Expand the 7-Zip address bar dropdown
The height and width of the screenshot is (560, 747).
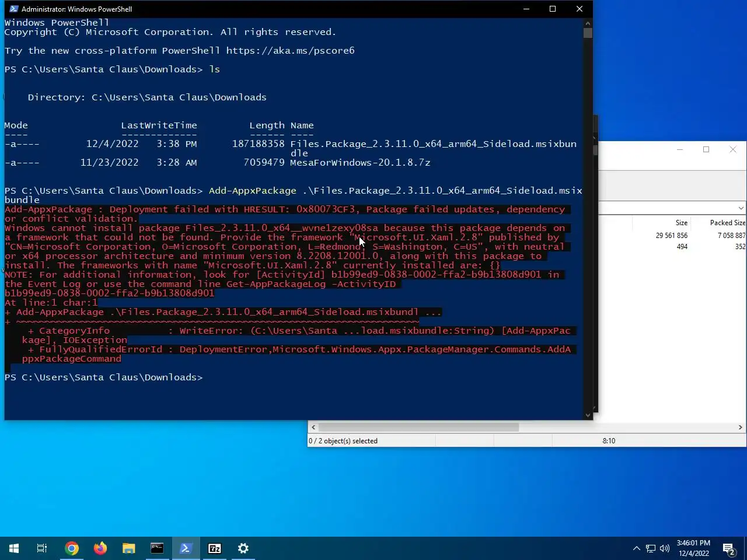pyautogui.click(x=741, y=208)
